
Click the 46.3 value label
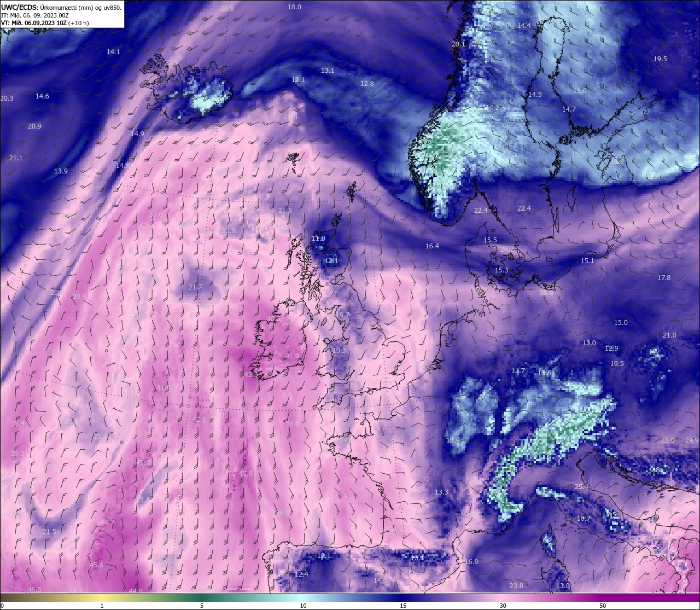coord(34,590)
